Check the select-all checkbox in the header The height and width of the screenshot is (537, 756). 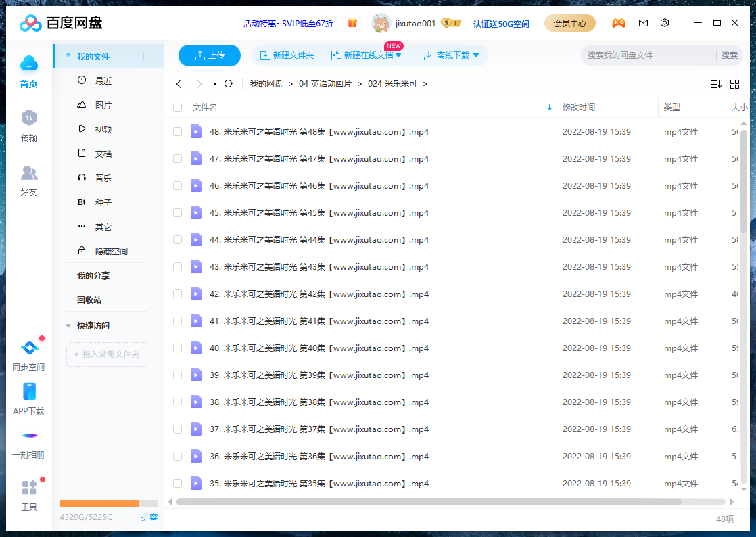(177, 107)
